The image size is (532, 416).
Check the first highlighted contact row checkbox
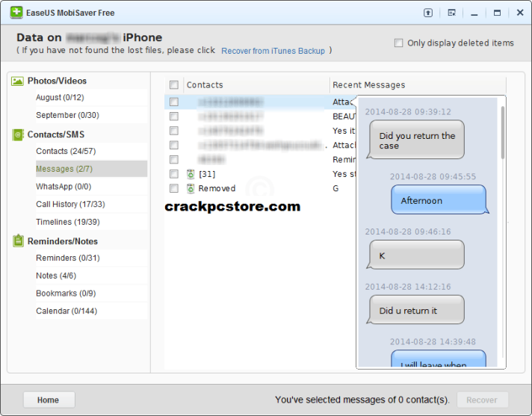pos(174,102)
